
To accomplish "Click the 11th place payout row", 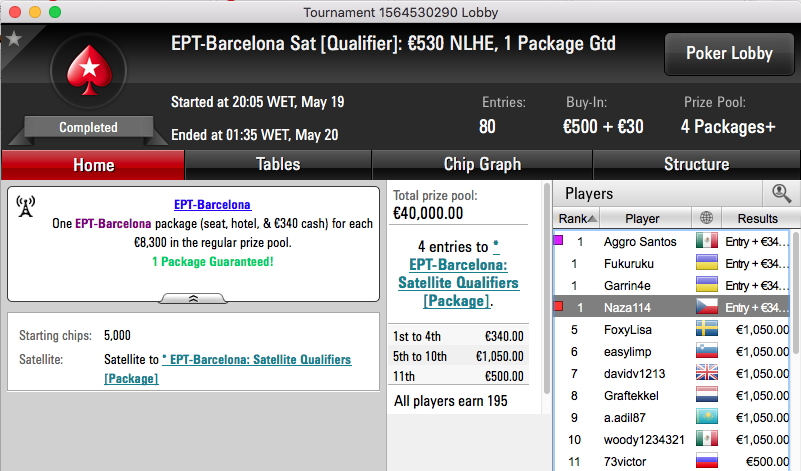I will click(458, 376).
